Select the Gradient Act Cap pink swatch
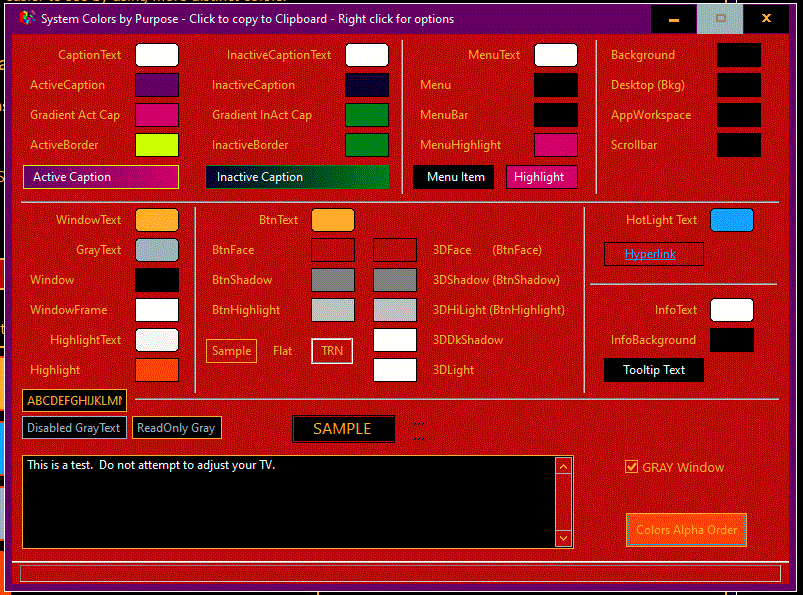Screen dimensions: 803x595 pyautogui.click(x=157, y=115)
